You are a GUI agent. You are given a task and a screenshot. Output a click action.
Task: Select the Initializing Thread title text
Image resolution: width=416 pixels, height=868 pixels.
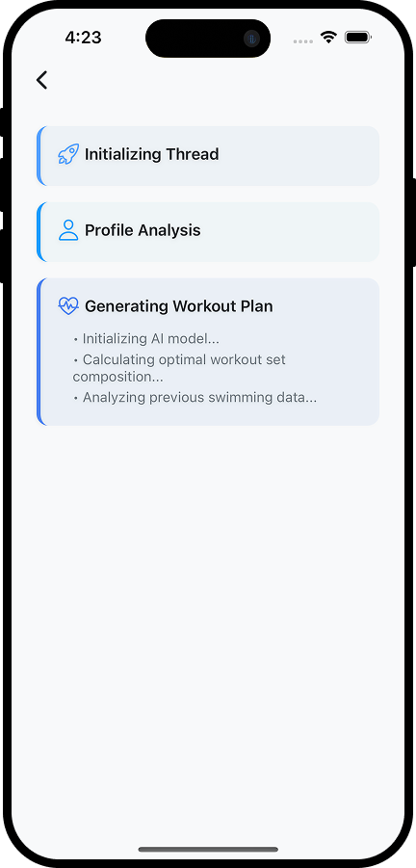point(151,154)
